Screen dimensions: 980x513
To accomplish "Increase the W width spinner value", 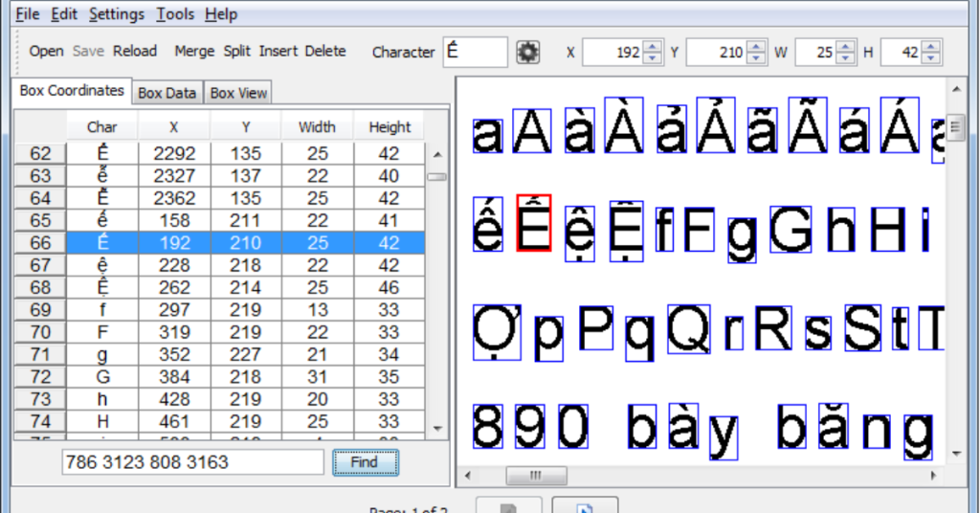I will click(845, 46).
